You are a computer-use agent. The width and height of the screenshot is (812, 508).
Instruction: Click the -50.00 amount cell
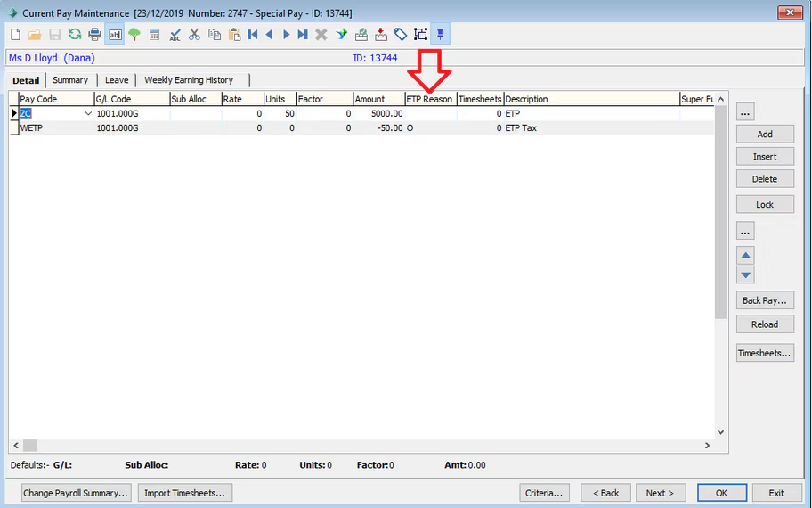379,128
